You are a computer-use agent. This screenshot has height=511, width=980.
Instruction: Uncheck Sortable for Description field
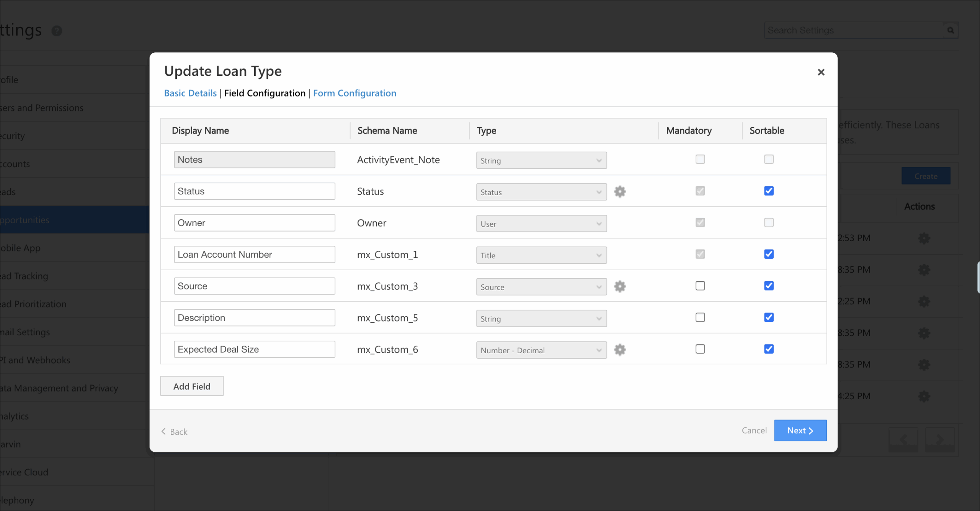click(769, 317)
